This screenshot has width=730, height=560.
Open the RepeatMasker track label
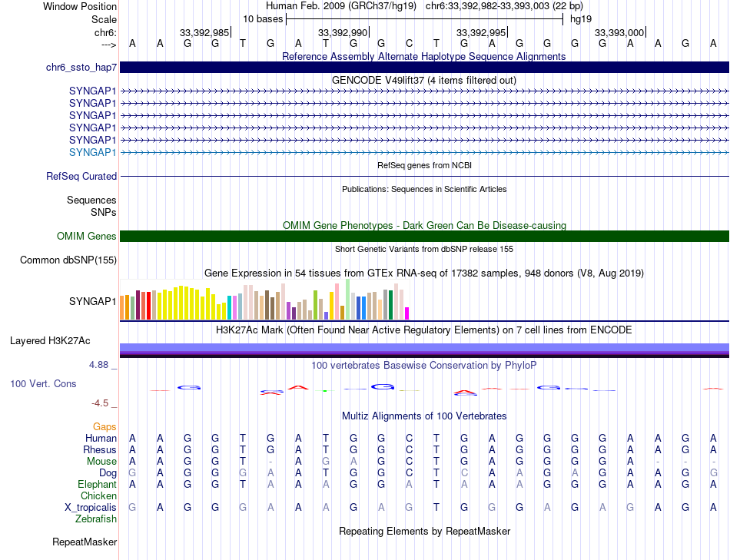click(85, 542)
